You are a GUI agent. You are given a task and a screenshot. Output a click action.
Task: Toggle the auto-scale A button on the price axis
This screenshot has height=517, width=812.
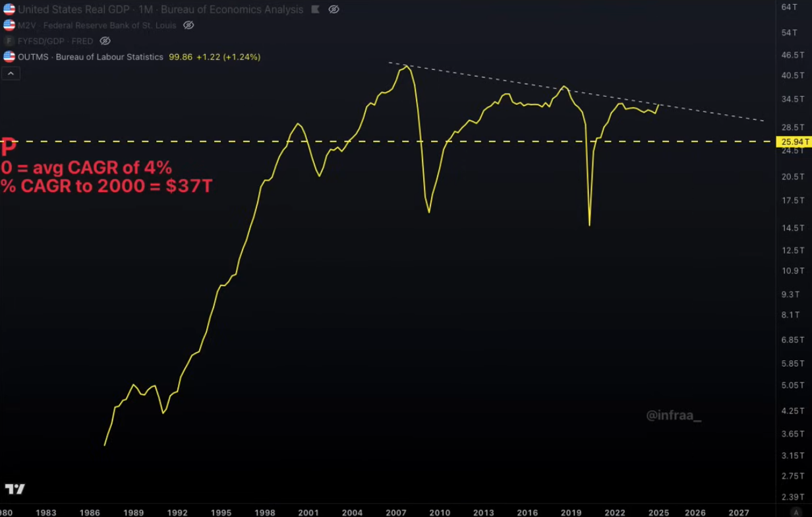796,512
